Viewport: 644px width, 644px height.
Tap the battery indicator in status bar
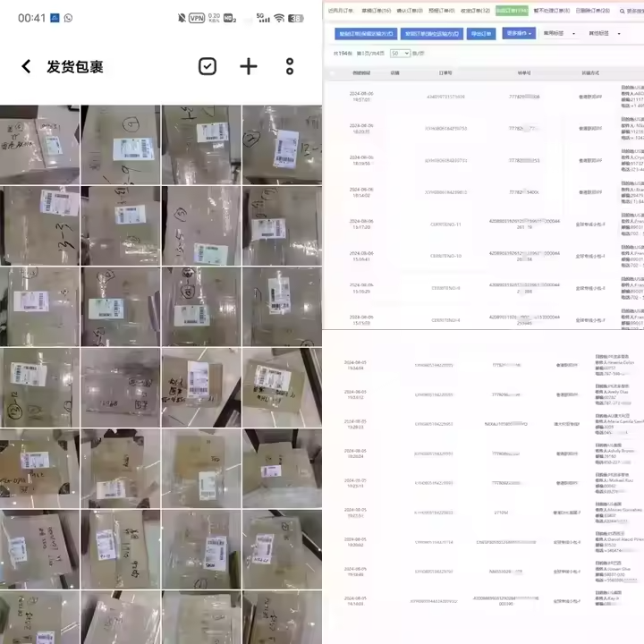tap(296, 18)
